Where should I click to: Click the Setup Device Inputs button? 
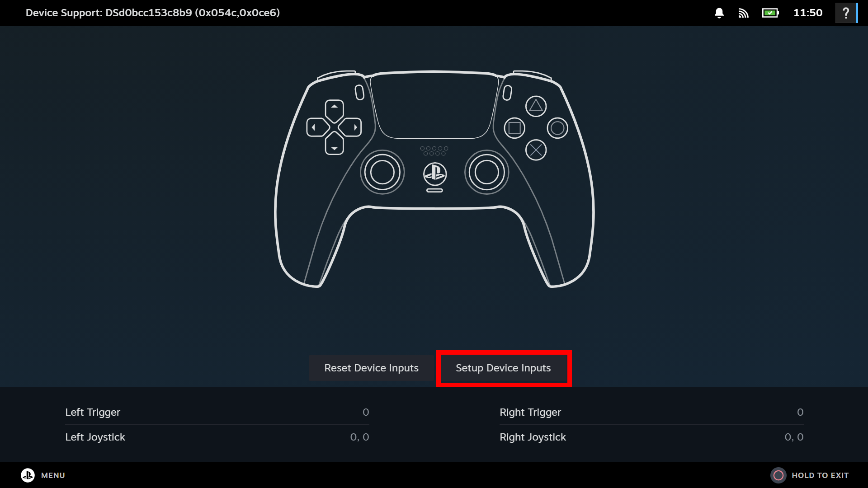coord(504,368)
